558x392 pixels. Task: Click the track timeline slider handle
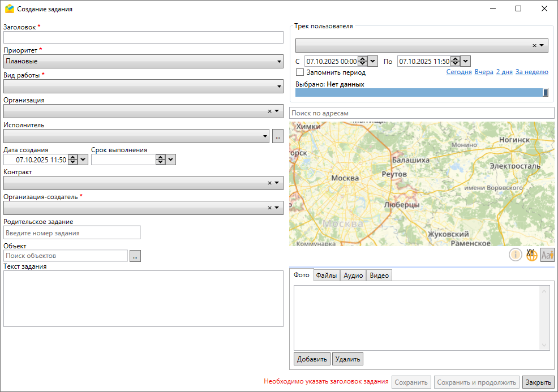click(x=546, y=93)
